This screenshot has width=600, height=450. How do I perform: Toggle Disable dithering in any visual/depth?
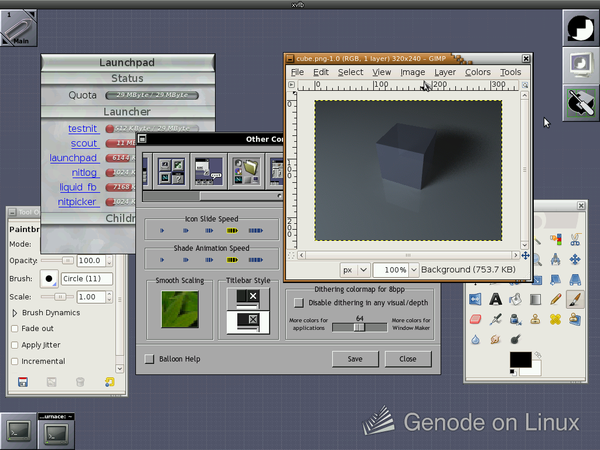[x=298, y=303]
